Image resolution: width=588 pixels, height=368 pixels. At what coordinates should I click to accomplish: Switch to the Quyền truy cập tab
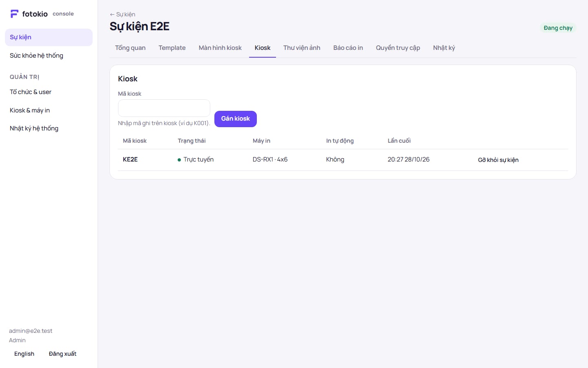pyautogui.click(x=398, y=48)
